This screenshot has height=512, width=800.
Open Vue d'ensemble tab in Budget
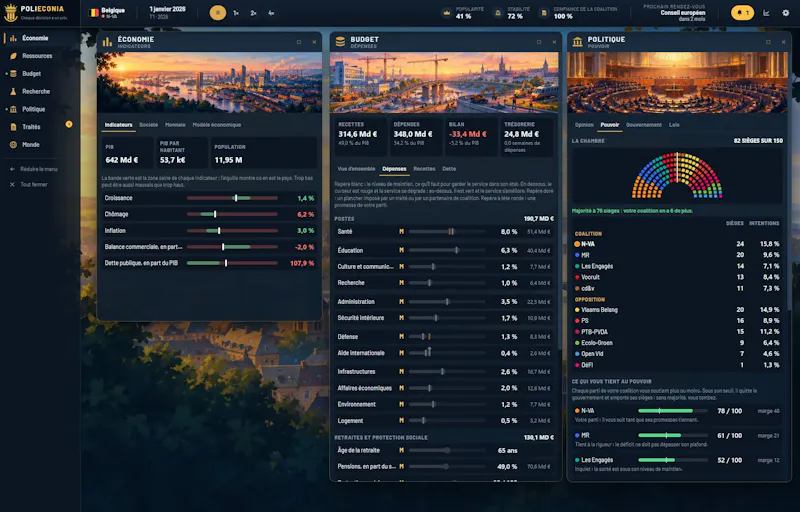coord(356,169)
